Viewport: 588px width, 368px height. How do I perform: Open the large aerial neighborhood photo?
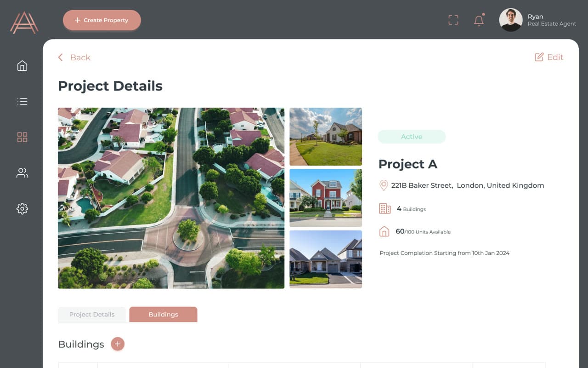(x=171, y=198)
